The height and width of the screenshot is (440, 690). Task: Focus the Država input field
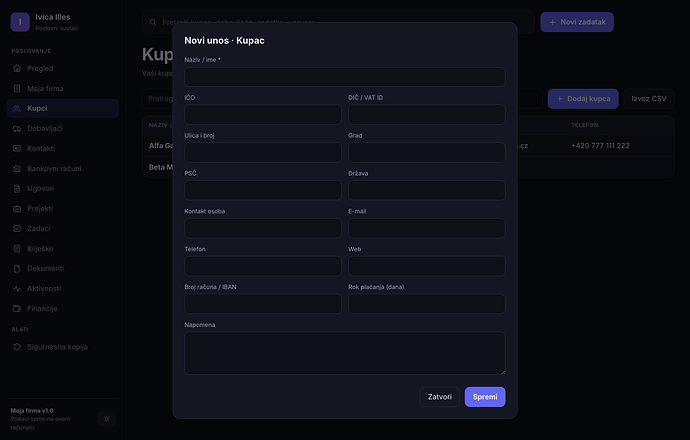coord(427,190)
